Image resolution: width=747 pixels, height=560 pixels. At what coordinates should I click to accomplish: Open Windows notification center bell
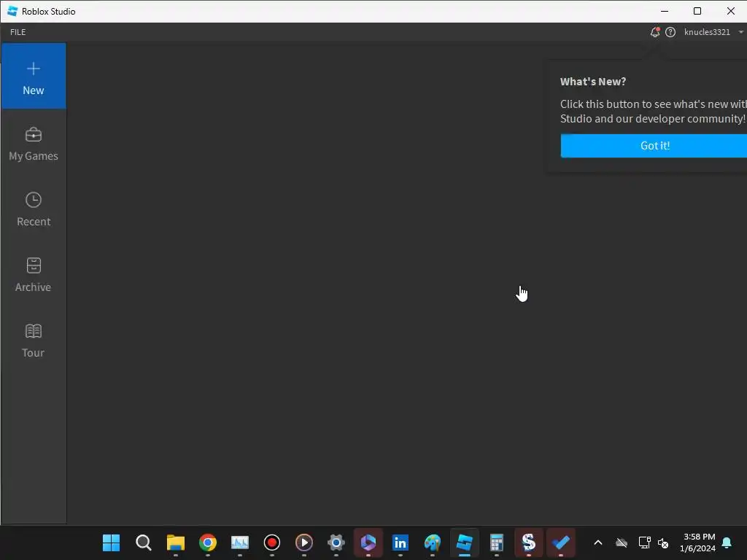[727, 542]
